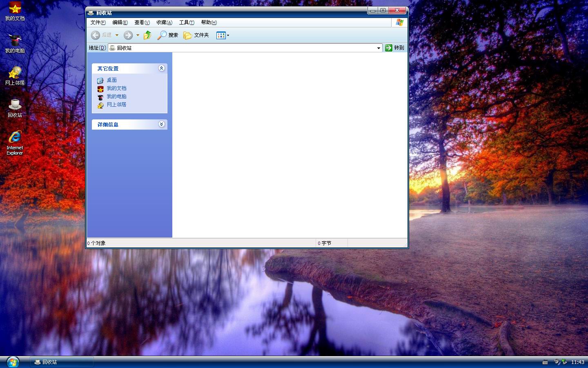Click the 桌面 icon in sidebar
Screen dimensions: 588x368
tap(100, 81)
